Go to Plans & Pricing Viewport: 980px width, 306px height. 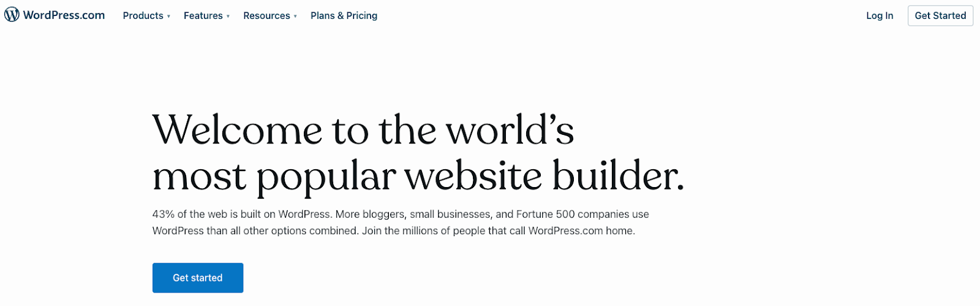(344, 15)
